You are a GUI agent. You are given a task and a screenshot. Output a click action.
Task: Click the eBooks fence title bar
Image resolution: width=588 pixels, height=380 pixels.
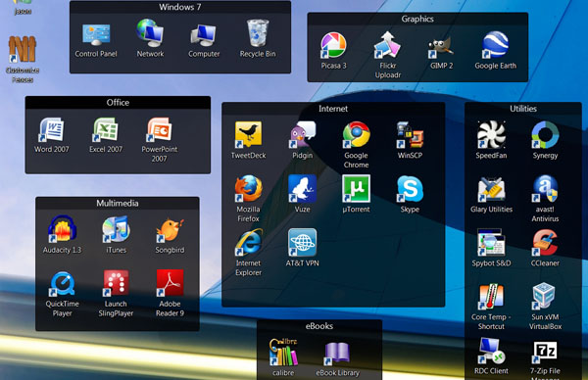click(319, 326)
